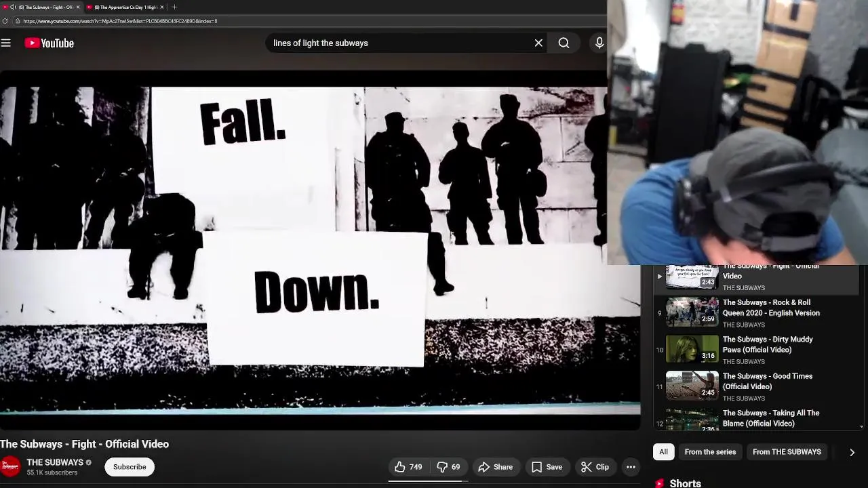
Task: Run search with the magnifier icon
Action: 564,43
